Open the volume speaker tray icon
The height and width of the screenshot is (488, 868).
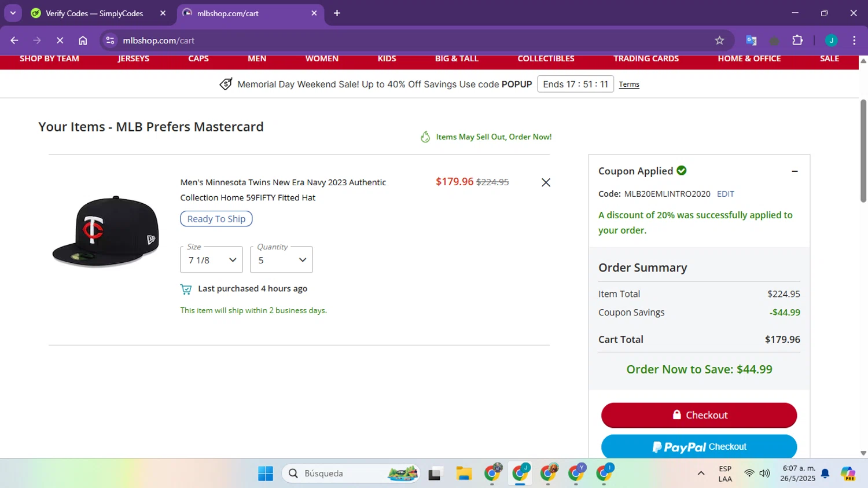point(764,474)
